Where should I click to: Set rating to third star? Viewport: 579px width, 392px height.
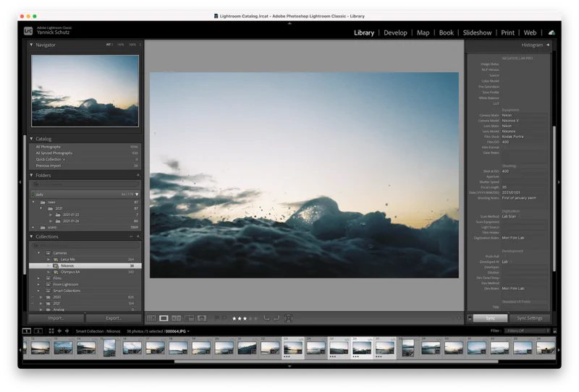(245, 318)
